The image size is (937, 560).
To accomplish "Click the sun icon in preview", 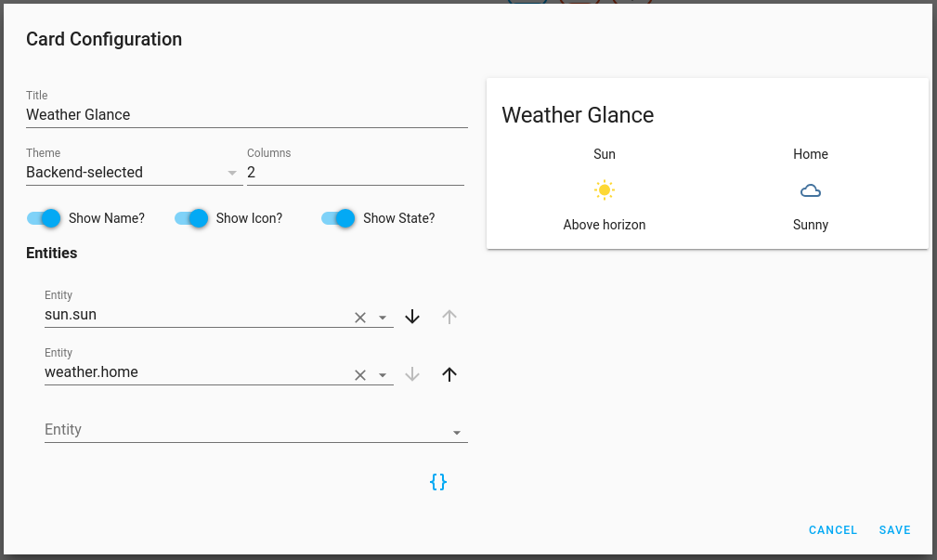I will click(x=605, y=190).
